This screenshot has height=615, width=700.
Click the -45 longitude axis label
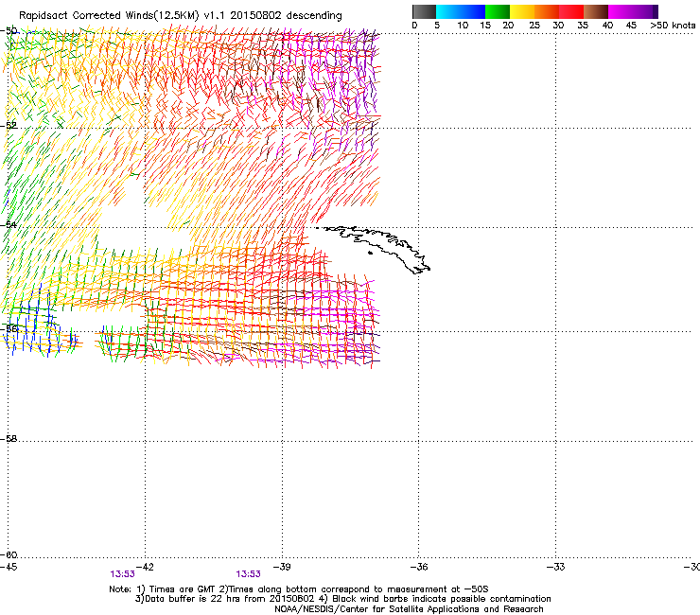(x=9, y=567)
